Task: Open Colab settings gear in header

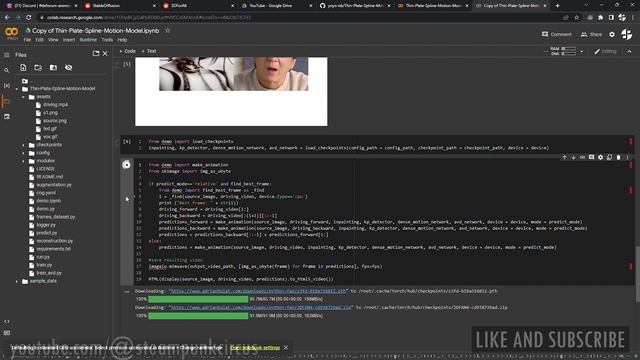Action: 612,35
